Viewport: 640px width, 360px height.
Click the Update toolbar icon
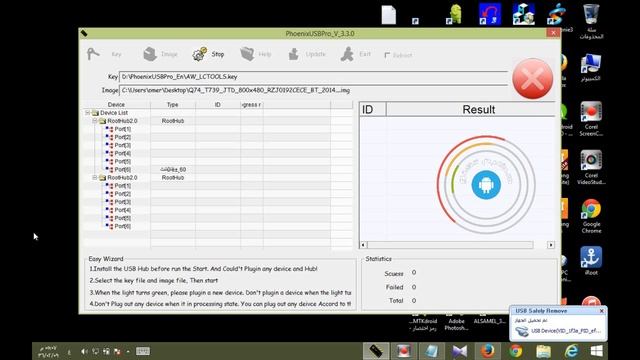[x=293, y=54]
